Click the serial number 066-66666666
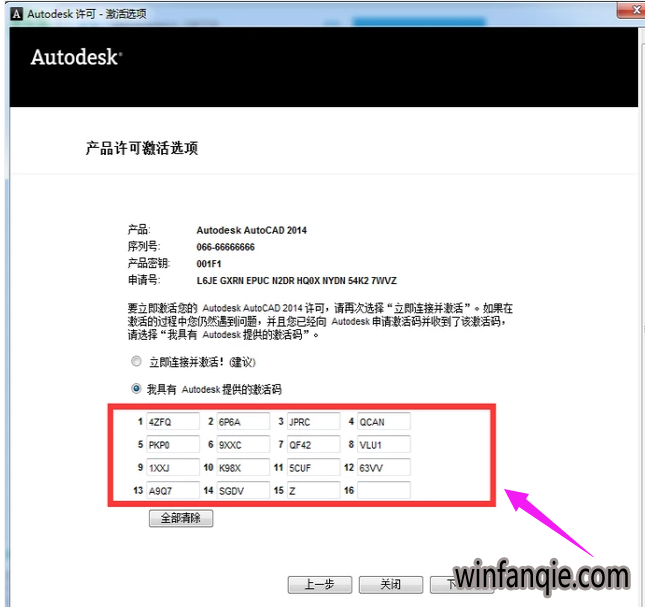Viewport: 645px width, 607px height. click(x=225, y=247)
